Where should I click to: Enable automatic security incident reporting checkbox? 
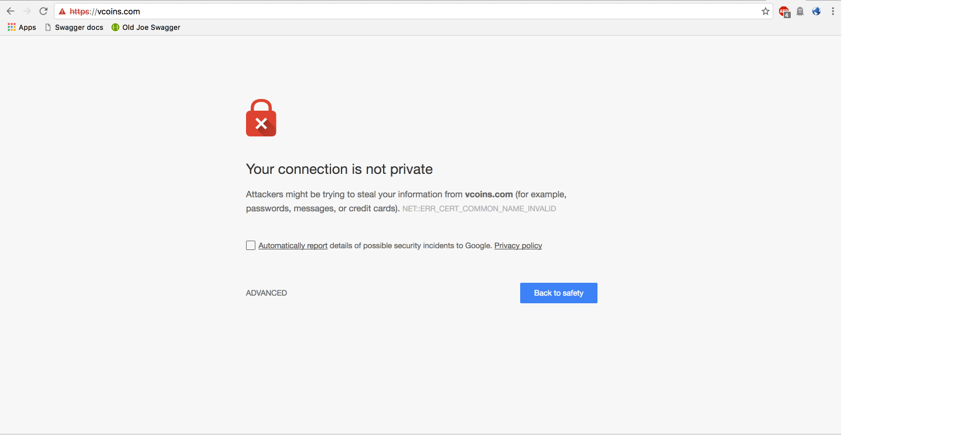[x=251, y=245]
